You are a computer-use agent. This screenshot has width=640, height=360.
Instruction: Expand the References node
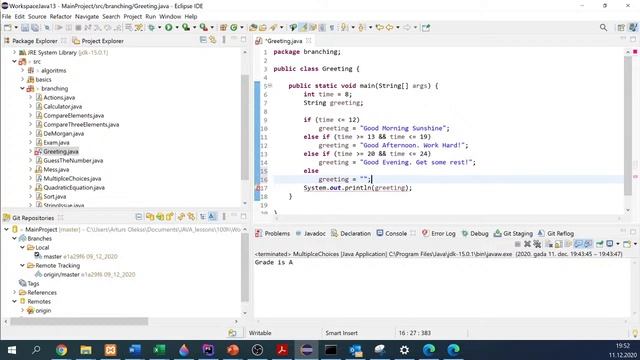tap(14, 292)
